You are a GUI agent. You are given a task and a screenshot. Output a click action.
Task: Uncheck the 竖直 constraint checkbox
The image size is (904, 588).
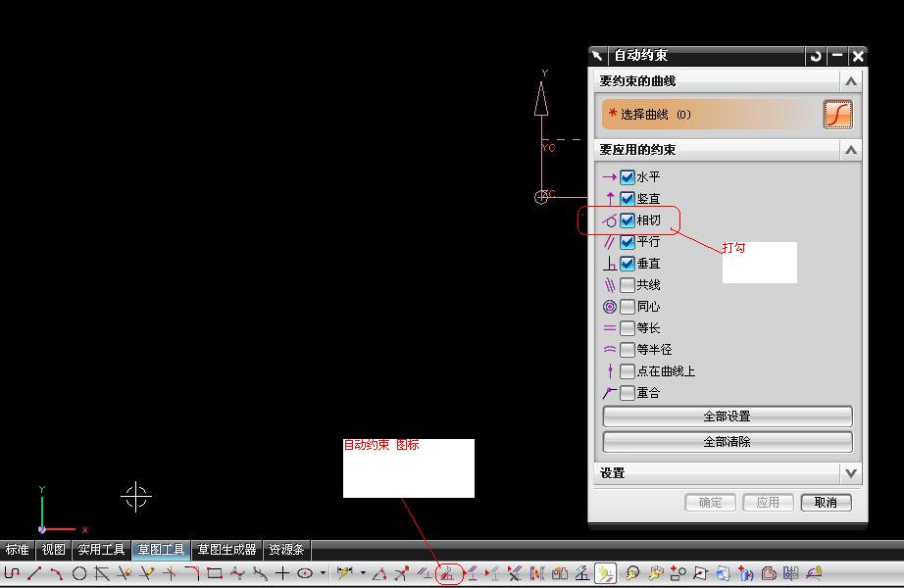tap(628, 198)
